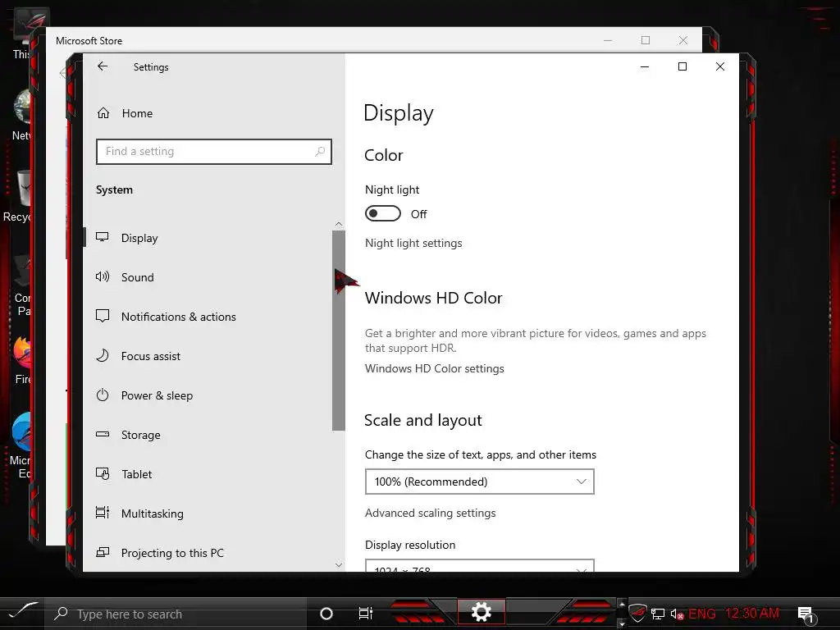840x630 pixels.
Task: Click the Notifications speech bubble icon
Action: [103, 316]
